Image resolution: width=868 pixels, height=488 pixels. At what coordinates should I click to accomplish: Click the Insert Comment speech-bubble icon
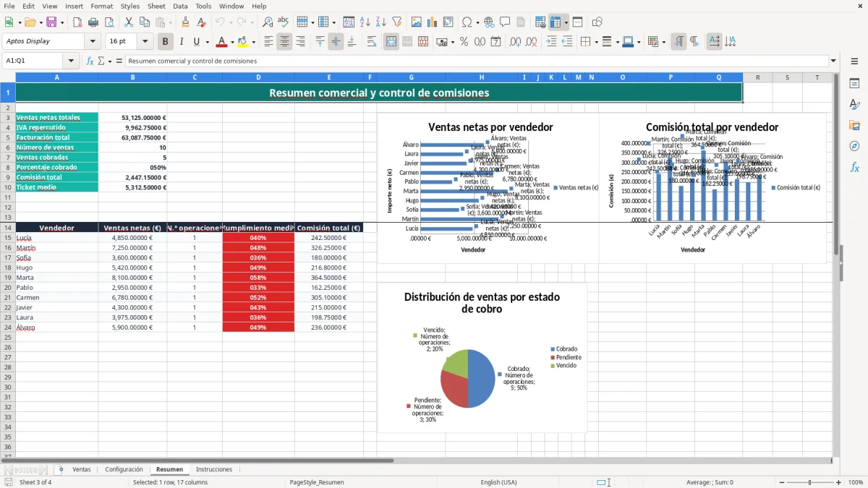pos(505,22)
